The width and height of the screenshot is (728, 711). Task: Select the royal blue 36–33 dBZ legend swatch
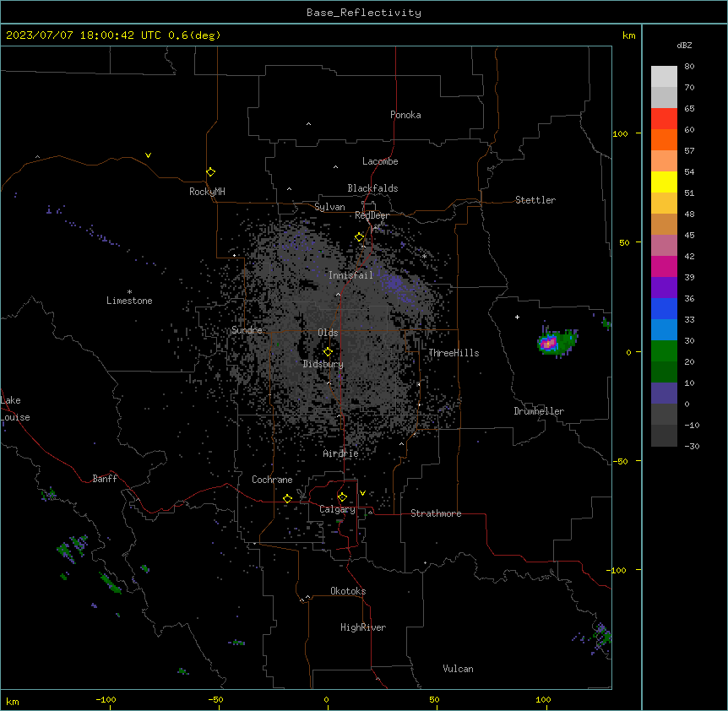pyautogui.click(x=664, y=308)
